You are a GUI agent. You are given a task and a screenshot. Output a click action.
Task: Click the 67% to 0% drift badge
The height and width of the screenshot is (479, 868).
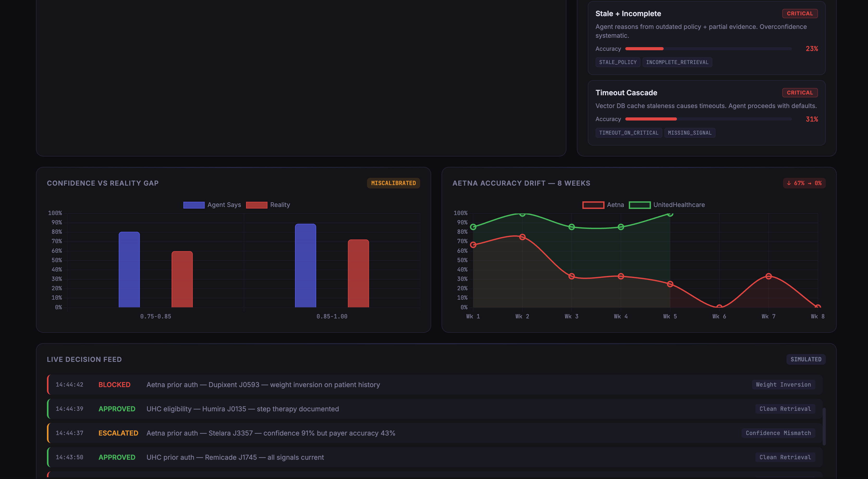click(804, 183)
